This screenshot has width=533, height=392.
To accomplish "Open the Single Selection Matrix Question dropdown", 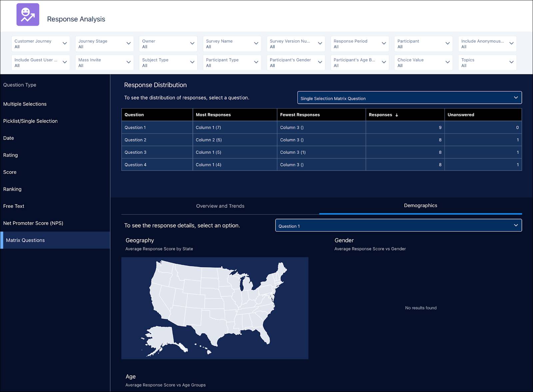I will pyautogui.click(x=409, y=98).
